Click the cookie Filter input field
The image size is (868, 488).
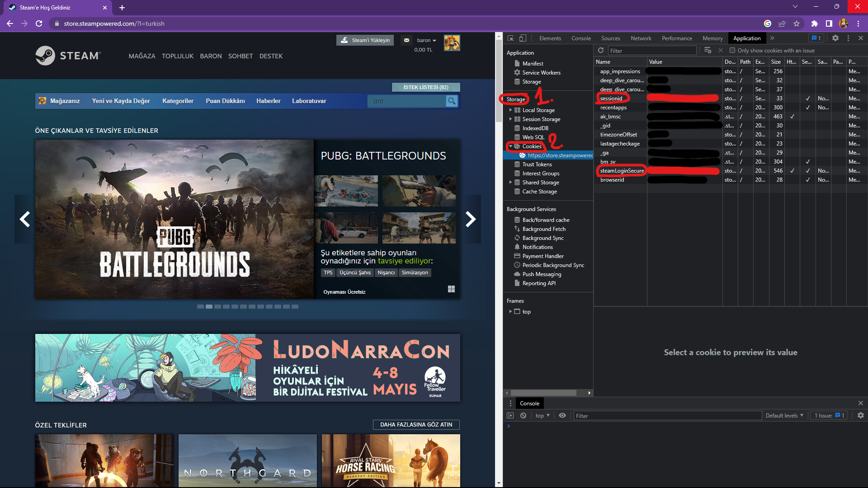coord(651,51)
